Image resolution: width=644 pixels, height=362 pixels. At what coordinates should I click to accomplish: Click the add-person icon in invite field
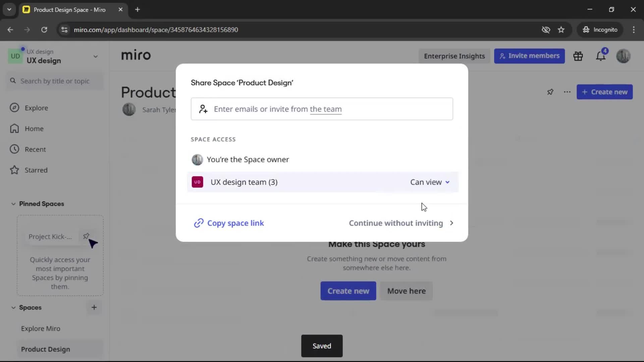click(x=203, y=109)
